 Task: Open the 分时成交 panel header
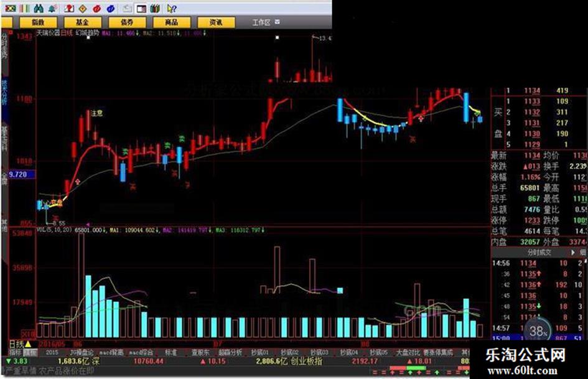[x=539, y=253]
